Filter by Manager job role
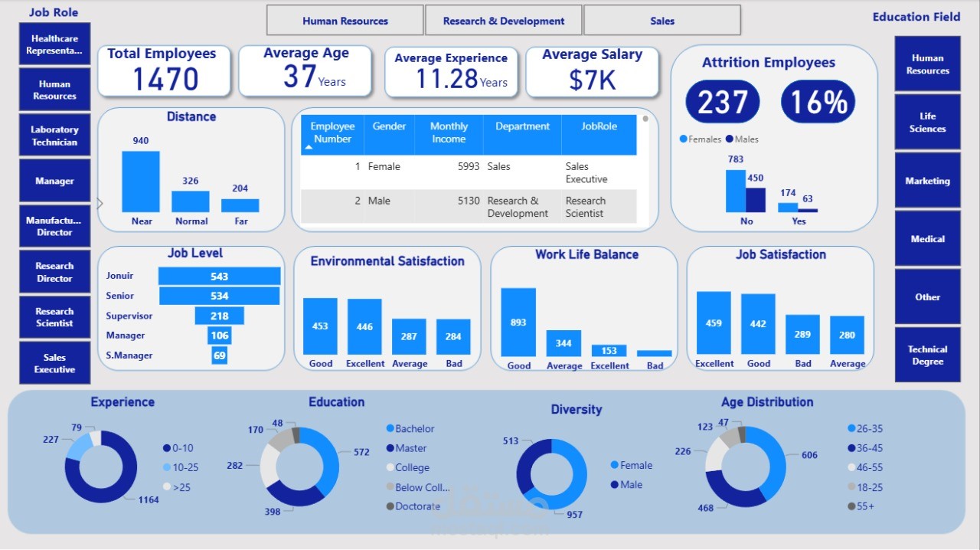The width and height of the screenshot is (980, 550). [x=54, y=181]
